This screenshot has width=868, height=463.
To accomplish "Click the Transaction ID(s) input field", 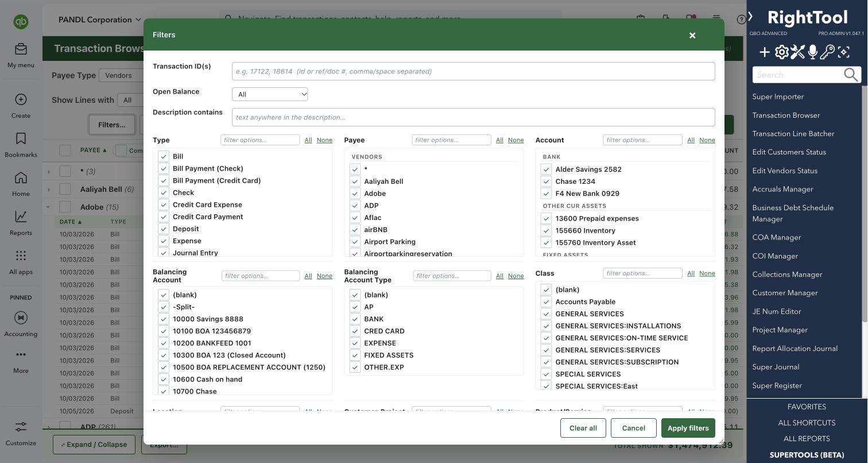I will coord(473,71).
